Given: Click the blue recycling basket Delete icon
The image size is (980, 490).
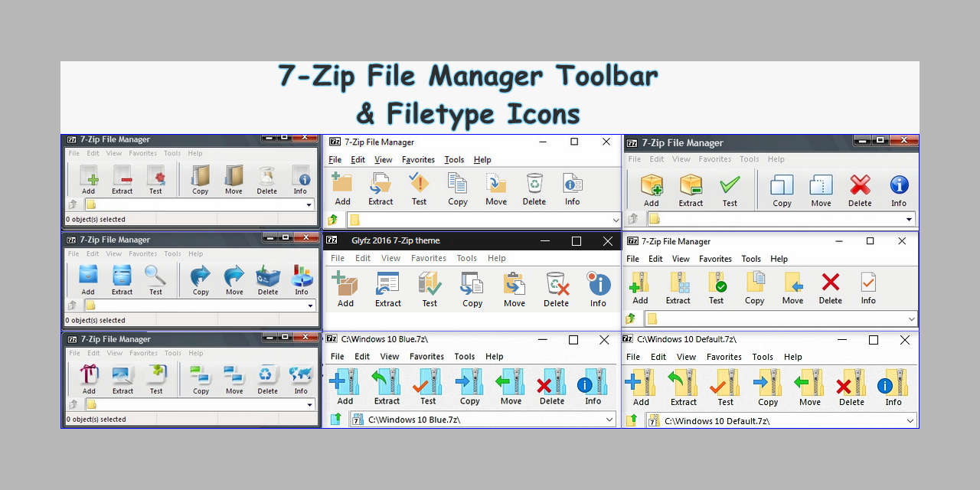Looking at the screenshot, I should tap(268, 276).
